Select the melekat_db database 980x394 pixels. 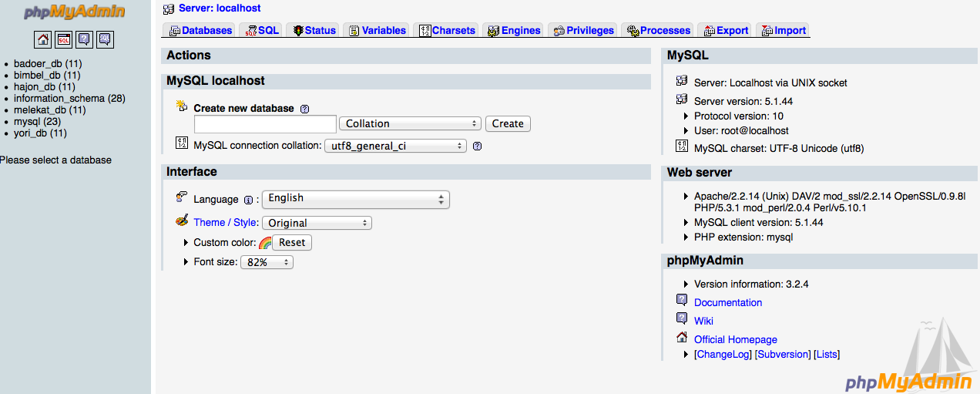[39, 110]
